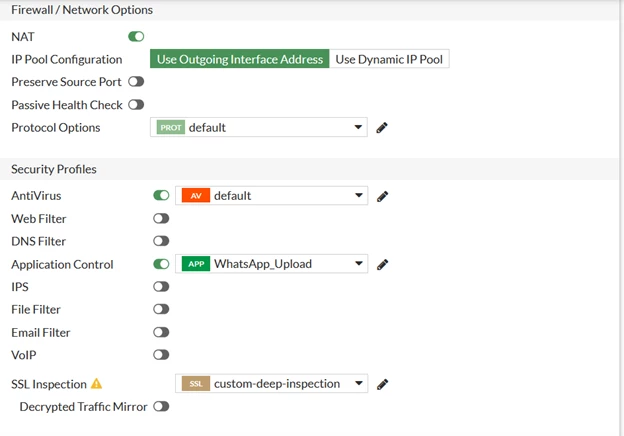Enable the Email Filter toggle

click(x=161, y=332)
